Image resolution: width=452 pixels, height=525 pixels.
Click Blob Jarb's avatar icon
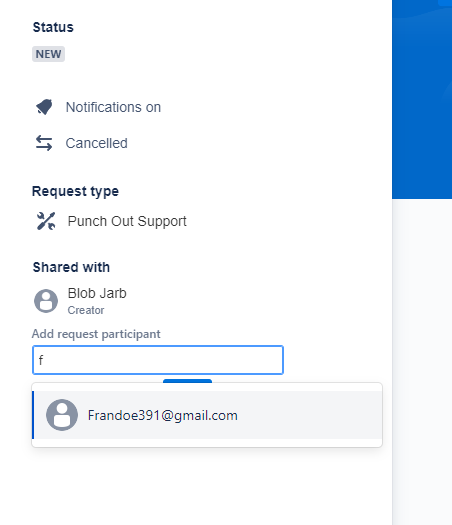coord(46,301)
